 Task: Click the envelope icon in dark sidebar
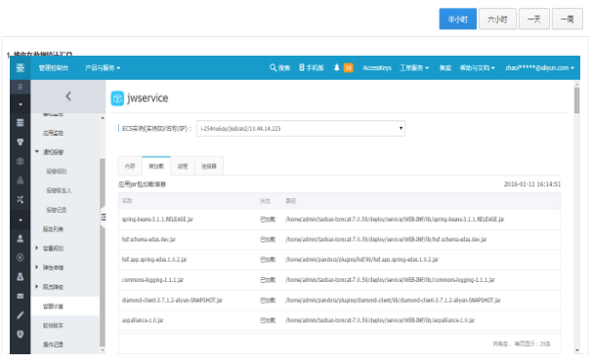click(21, 296)
